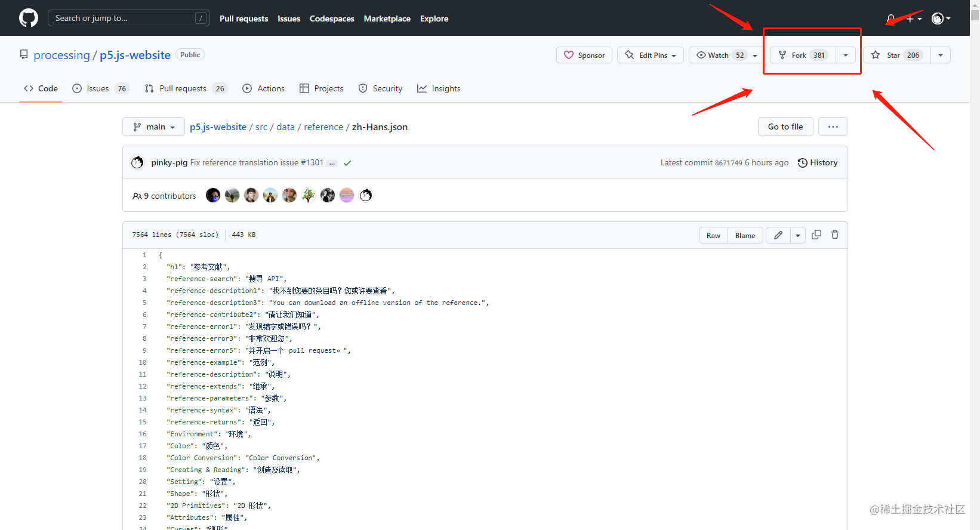Open the processing organization link

pos(61,55)
